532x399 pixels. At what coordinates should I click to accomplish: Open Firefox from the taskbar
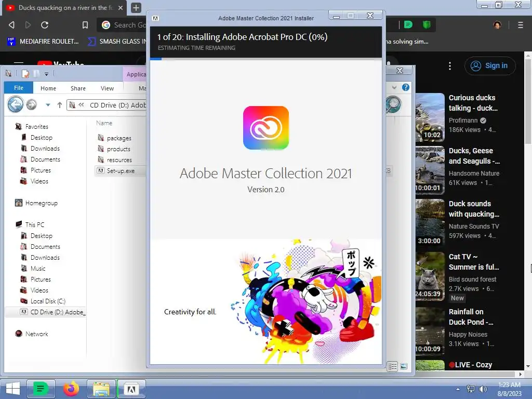[x=71, y=389]
